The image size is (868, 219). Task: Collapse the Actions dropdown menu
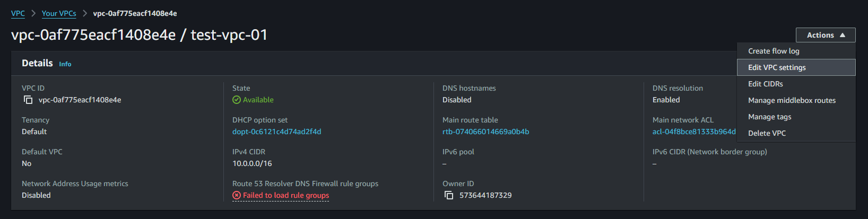pos(826,35)
